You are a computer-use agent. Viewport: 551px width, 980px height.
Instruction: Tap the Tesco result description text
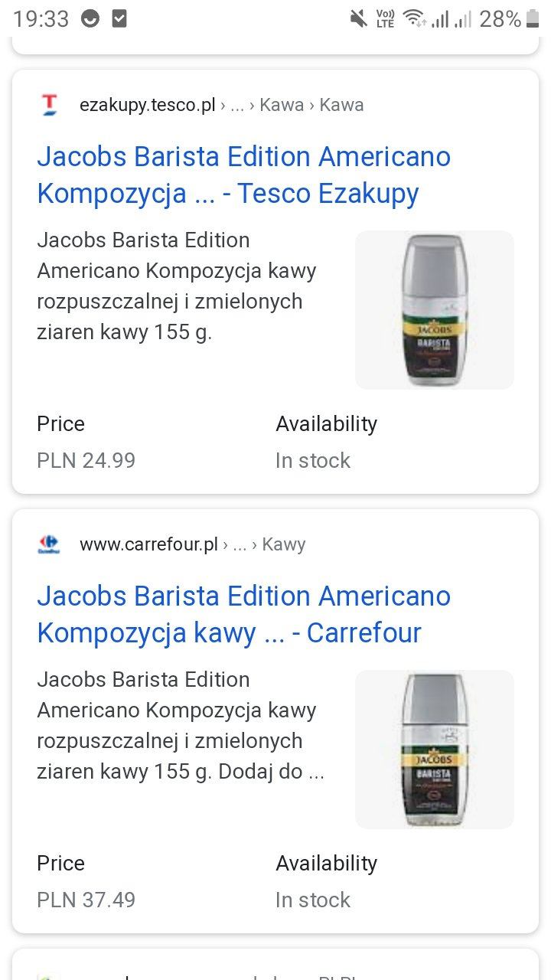176,286
